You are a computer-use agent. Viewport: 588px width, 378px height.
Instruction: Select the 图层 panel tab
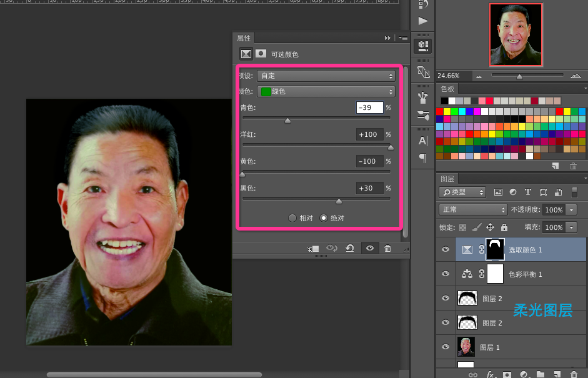(x=447, y=179)
